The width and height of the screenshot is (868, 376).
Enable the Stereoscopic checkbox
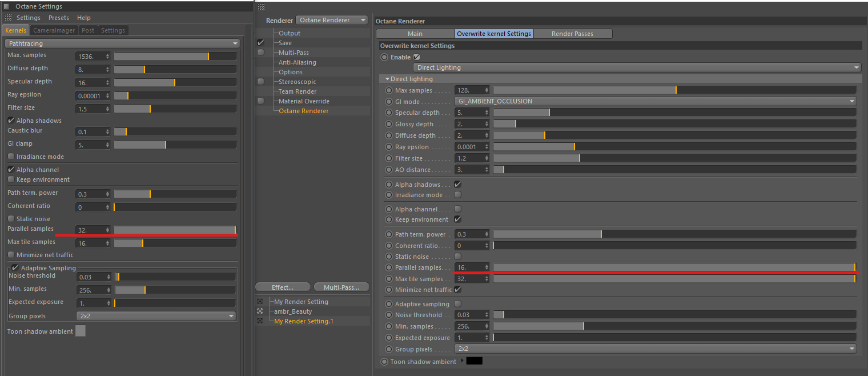tap(260, 82)
